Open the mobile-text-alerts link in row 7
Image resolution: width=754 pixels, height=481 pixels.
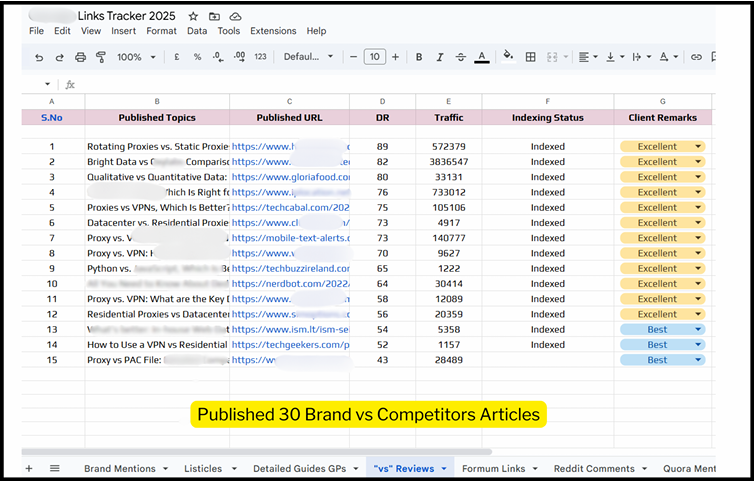tap(291, 238)
